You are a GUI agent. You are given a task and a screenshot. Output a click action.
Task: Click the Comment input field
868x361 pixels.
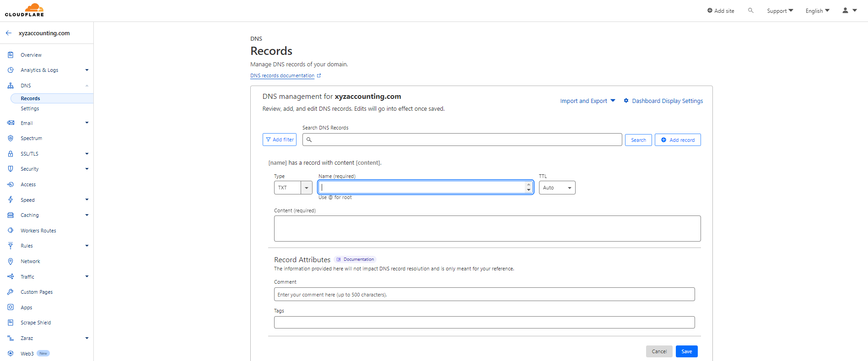point(484,294)
